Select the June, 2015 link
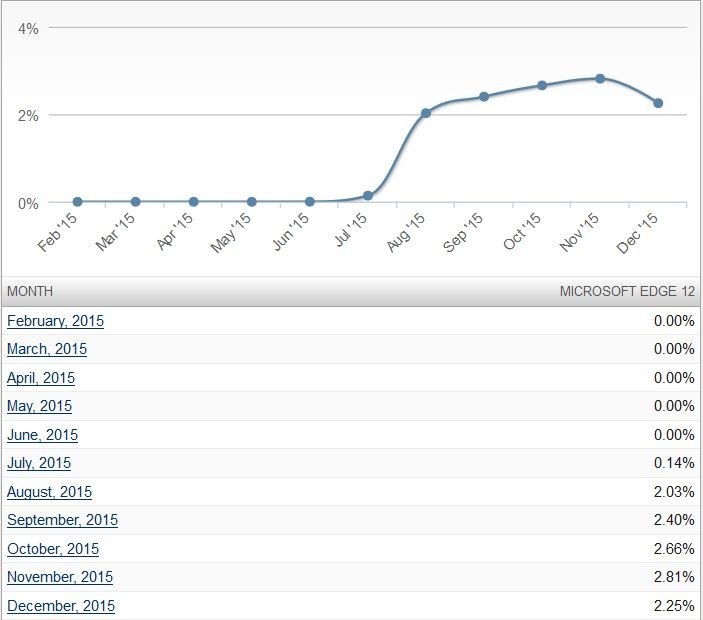703x620 pixels. click(x=42, y=435)
